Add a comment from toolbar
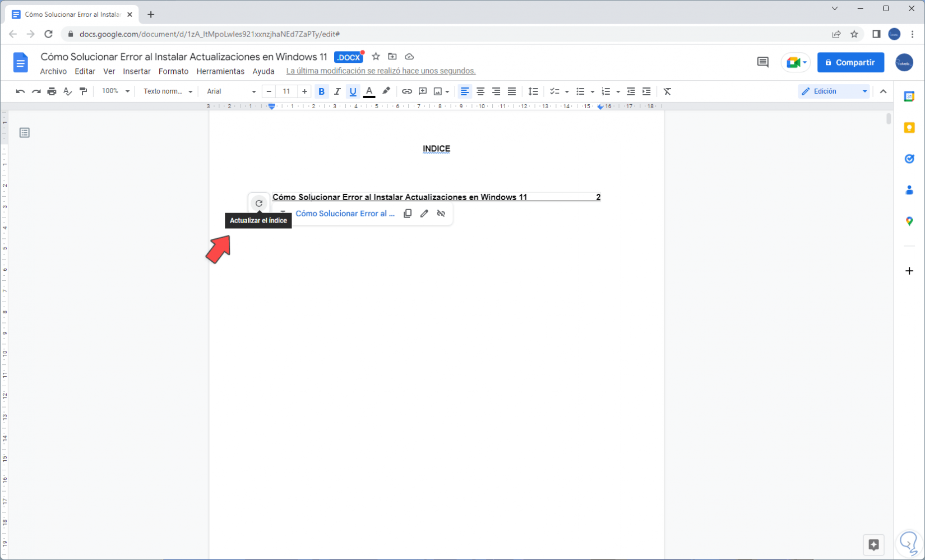 click(423, 91)
